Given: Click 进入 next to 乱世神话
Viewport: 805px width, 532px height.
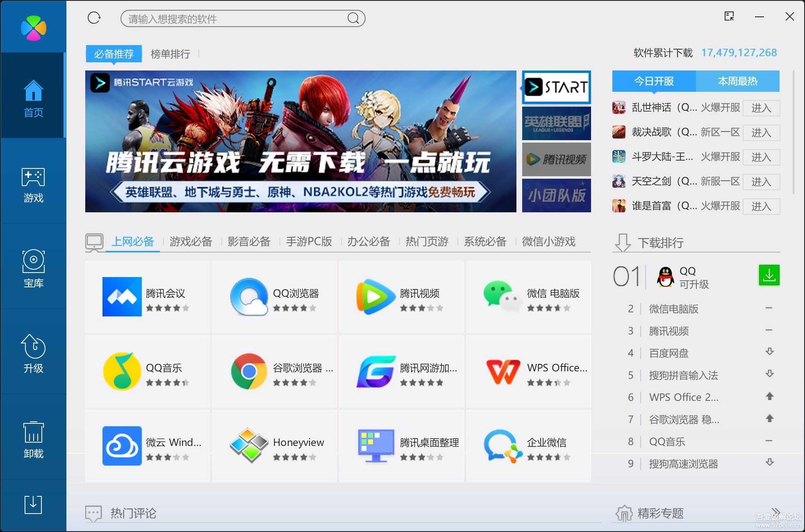Looking at the screenshot, I should (x=762, y=108).
